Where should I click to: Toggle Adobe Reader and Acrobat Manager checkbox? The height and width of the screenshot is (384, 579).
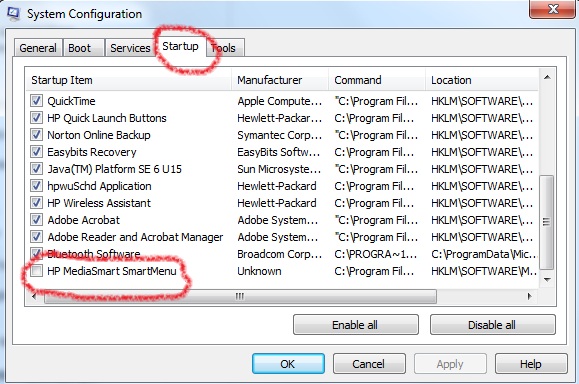(36, 236)
